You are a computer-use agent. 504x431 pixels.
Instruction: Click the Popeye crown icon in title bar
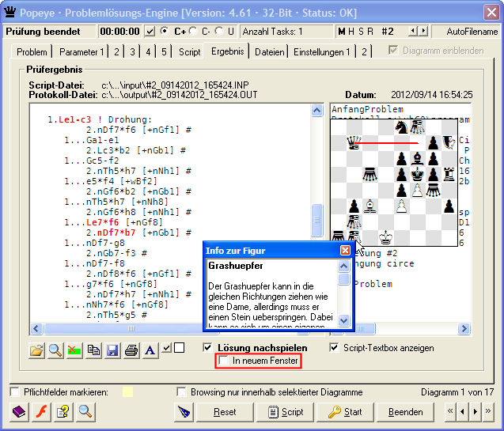pyautogui.click(x=10, y=12)
